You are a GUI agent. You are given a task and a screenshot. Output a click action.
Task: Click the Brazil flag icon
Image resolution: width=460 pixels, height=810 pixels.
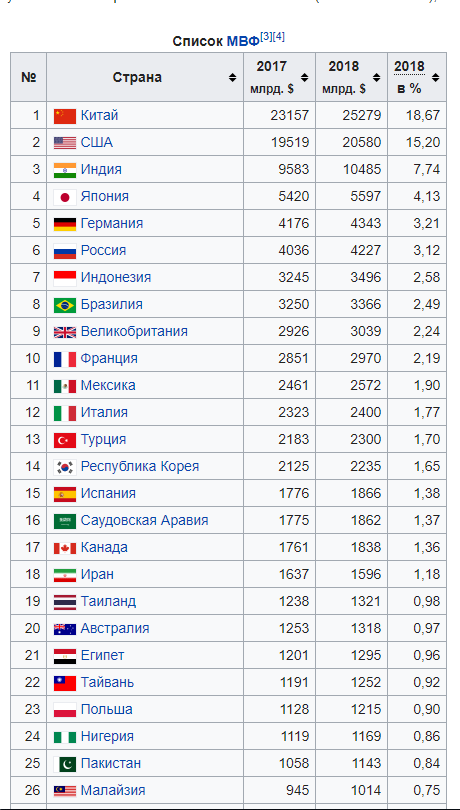pos(65,305)
